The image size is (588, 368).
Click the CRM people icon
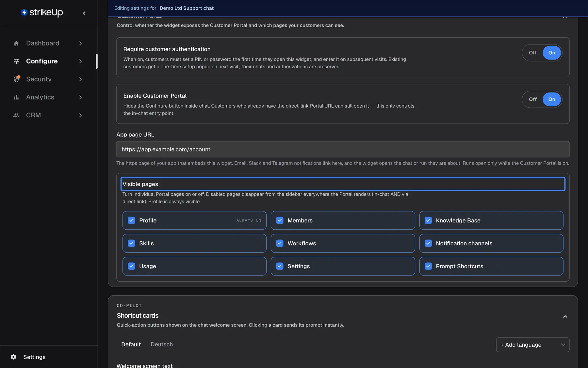coord(16,115)
